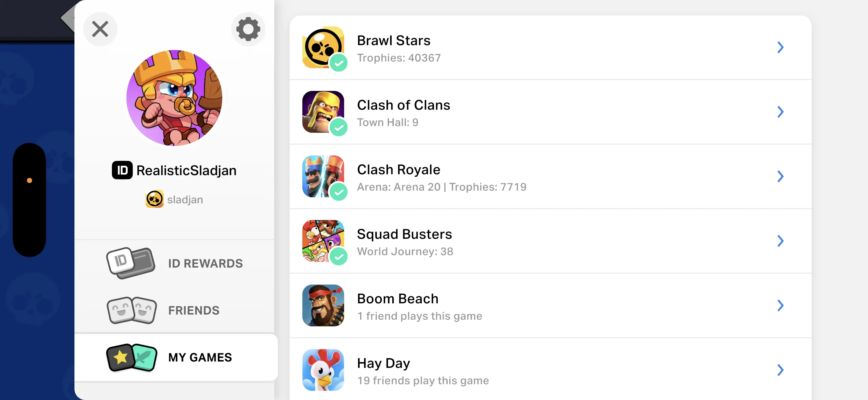Image resolution: width=868 pixels, height=400 pixels.
Task: Expand the Squad Busters row chevron
Action: pos(780,241)
